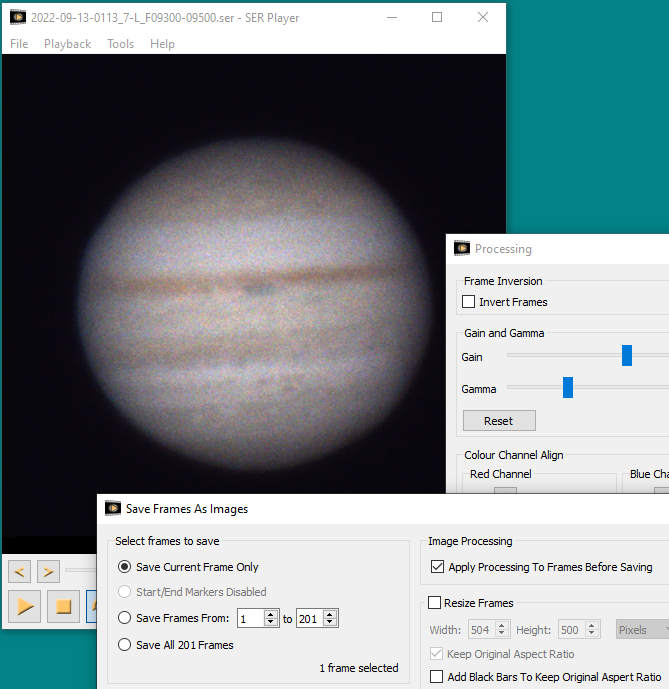Click the Reset button under Gain and Gamma
669x689 pixels.
pos(499,420)
